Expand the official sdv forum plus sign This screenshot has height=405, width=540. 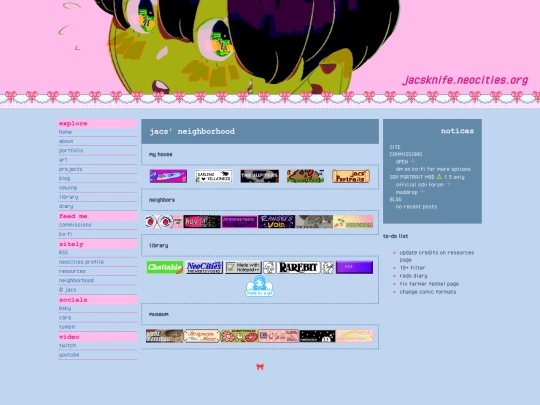(x=448, y=184)
